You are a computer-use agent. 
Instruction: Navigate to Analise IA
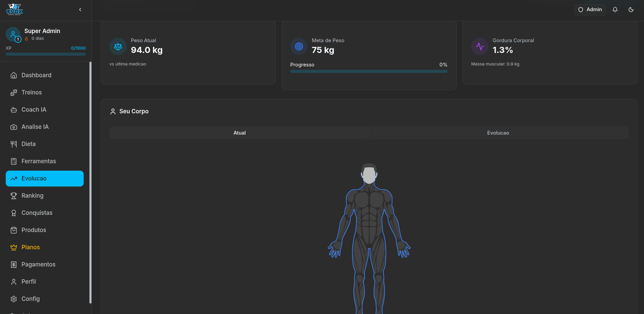(45, 127)
